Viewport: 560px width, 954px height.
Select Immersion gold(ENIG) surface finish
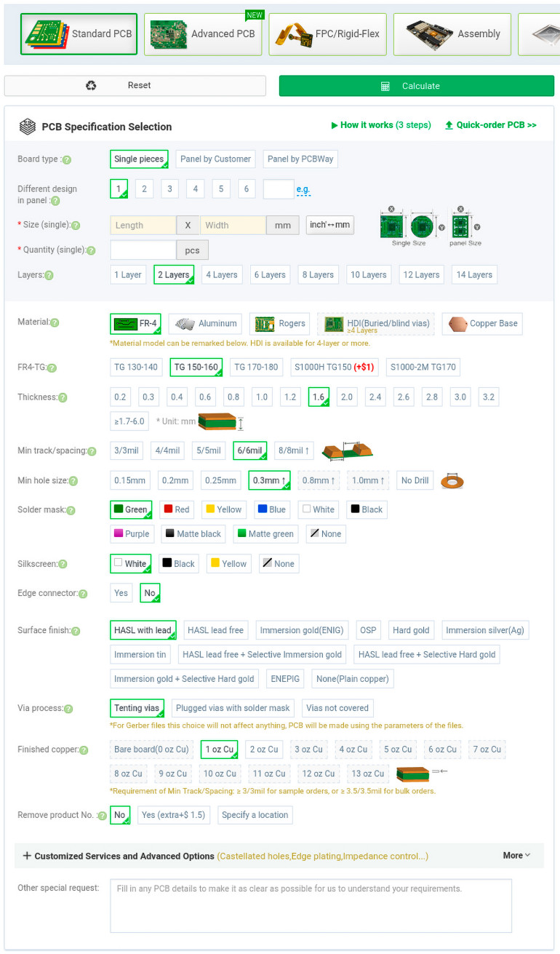coord(302,630)
